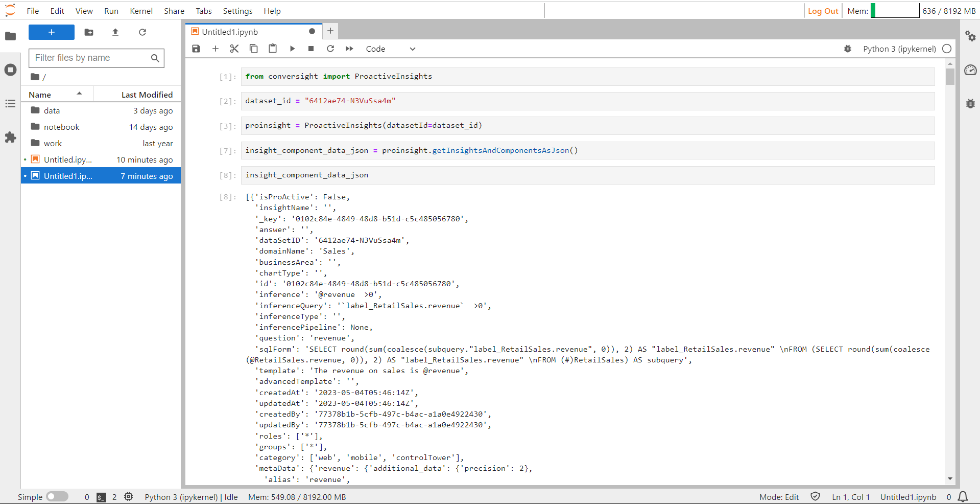Click Python 3 (ipykernel) | Idle status
980x504 pixels.
pyautogui.click(x=191, y=497)
